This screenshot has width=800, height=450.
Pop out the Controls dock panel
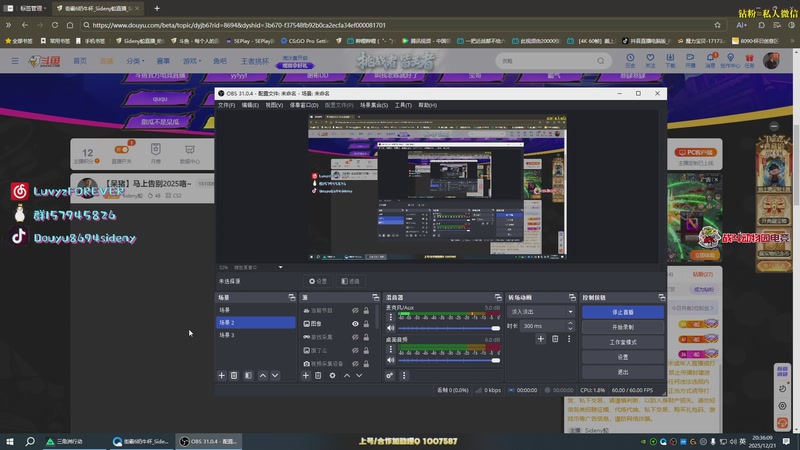662,297
